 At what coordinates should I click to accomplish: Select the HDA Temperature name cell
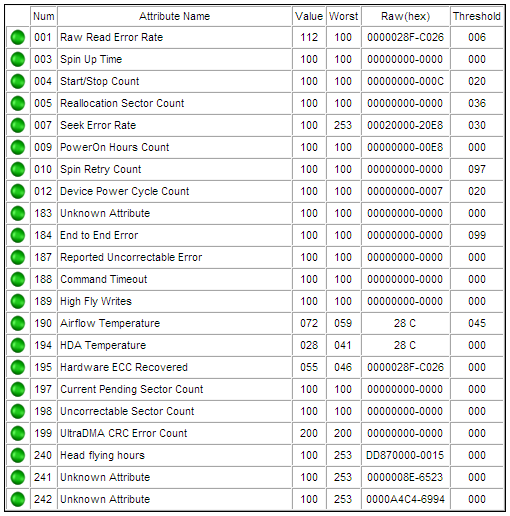(174, 345)
